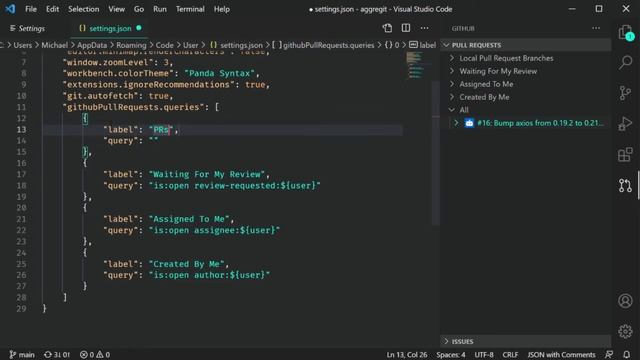Screen dimensions: 640x360
Task: Open the Edit menu
Action: click(x=52, y=9)
